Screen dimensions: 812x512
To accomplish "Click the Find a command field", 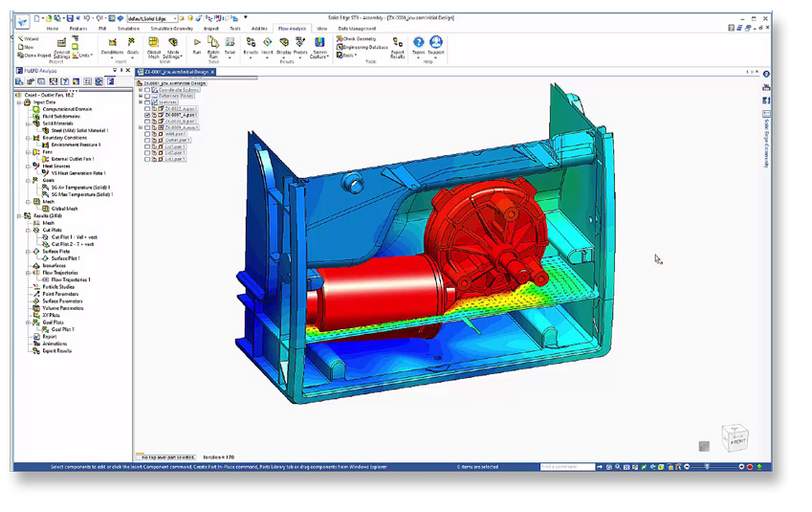I will tap(567, 467).
